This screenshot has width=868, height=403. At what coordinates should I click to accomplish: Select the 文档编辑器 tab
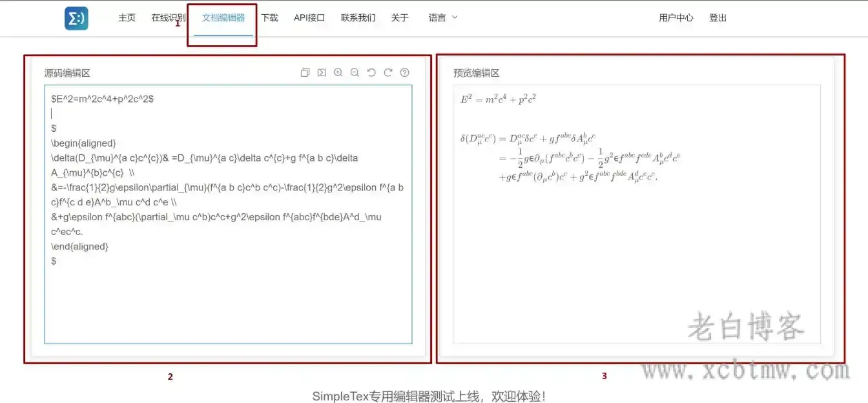click(x=222, y=17)
